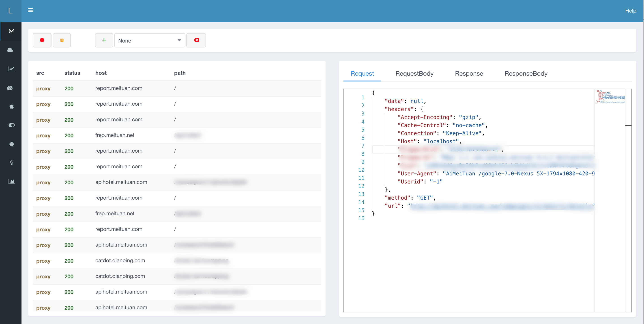This screenshot has height=324, width=644.
Task: Click the green plus add button
Action: coord(104,40)
